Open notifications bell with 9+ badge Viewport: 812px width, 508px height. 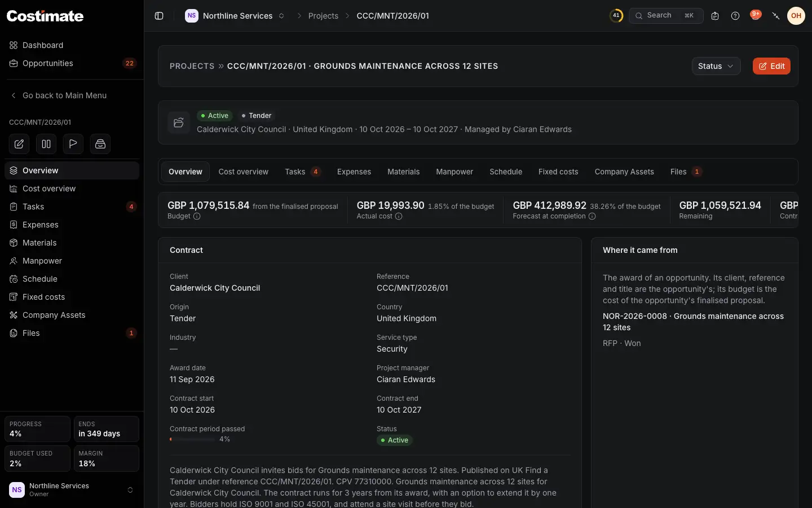point(756,15)
